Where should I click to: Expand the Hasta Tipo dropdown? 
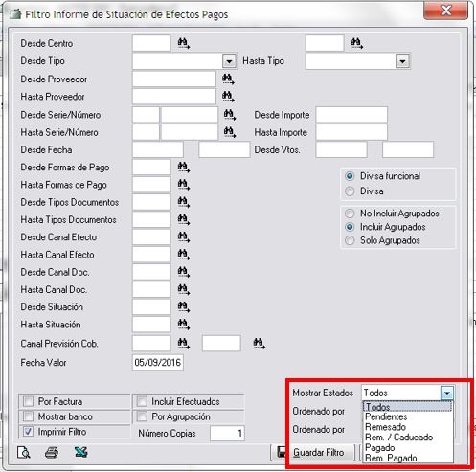(x=402, y=61)
